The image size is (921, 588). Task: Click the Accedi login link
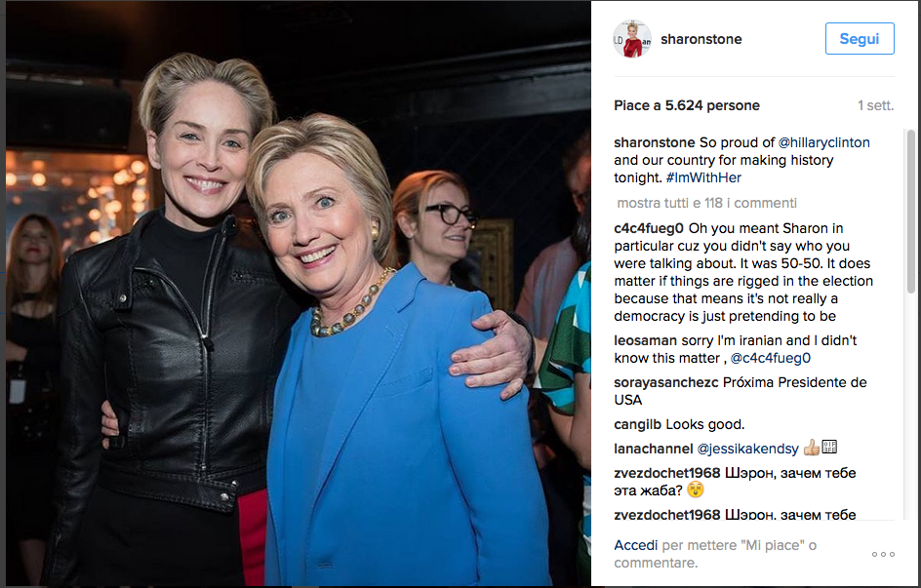tap(635, 545)
